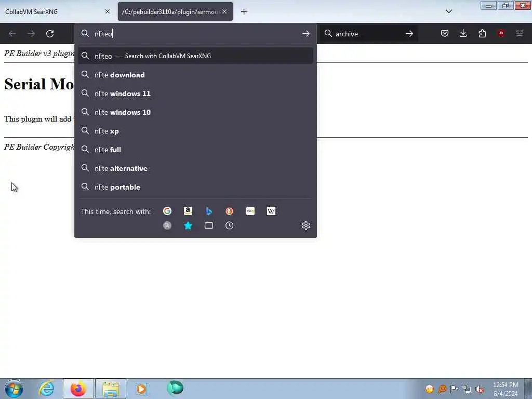The width and height of the screenshot is (532, 399).
Task: Click the network tray icon
Action: pyautogui.click(x=467, y=389)
